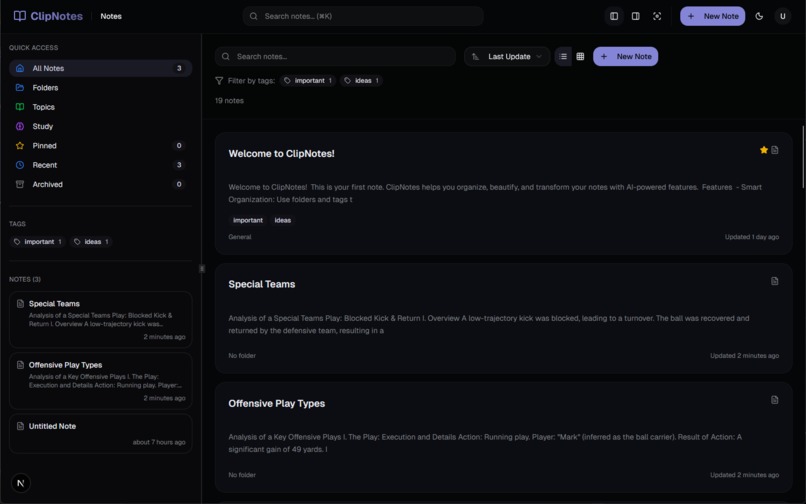Open Study in the sidebar
806x504 pixels.
[x=100, y=126]
